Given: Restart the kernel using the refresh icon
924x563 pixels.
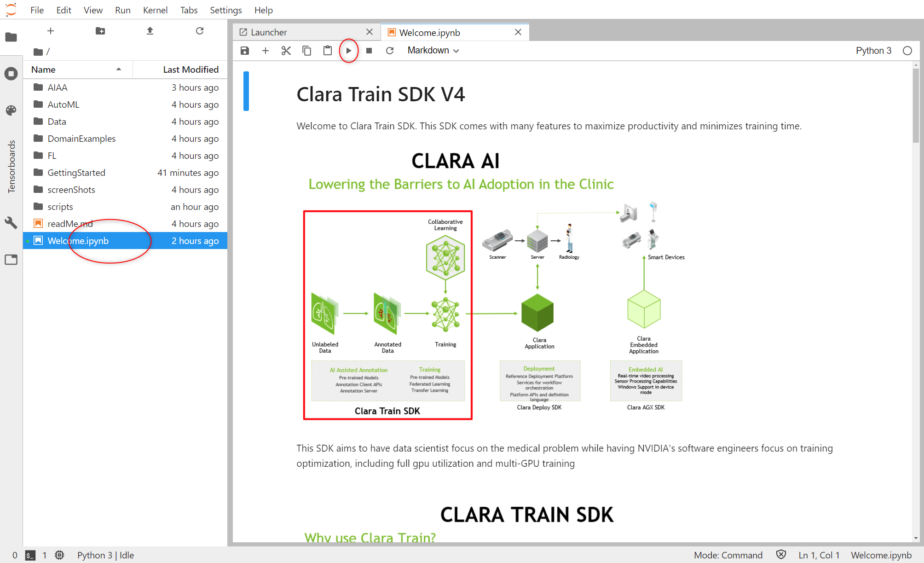Looking at the screenshot, I should pyautogui.click(x=389, y=51).
